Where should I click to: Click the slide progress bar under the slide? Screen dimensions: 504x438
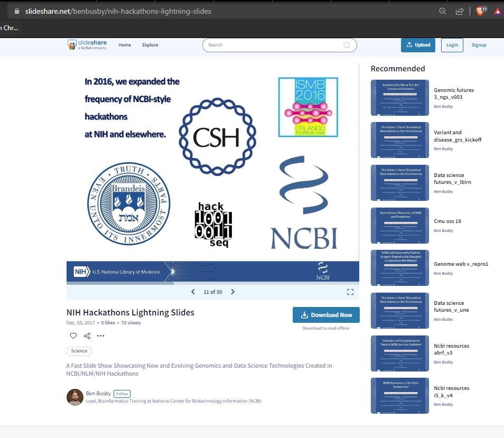(212, 283)
